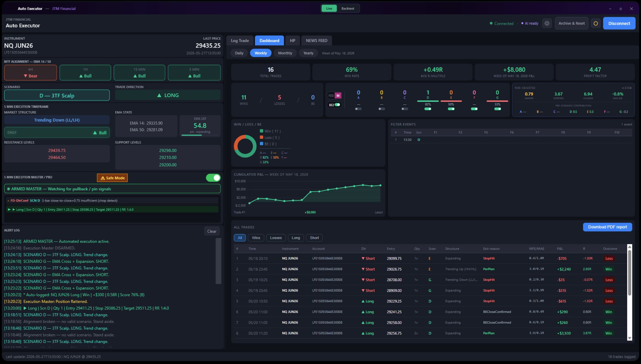
Task: Click the trades table scroll-down arrow
Action: (x=630, y=338)
